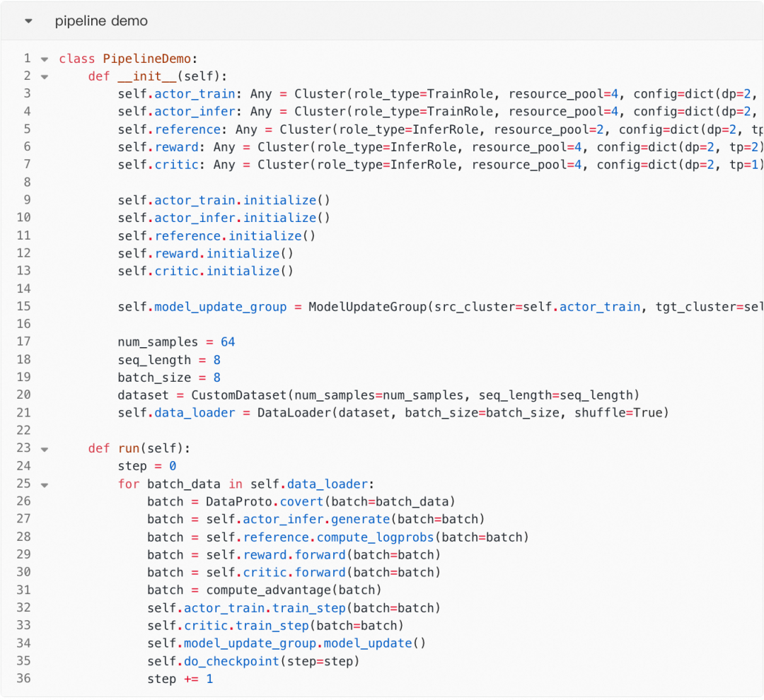The width and height of the screenshot is (764, 700).
Task: Click the pipeline demo title text
Action: click(x=101, y=21)
